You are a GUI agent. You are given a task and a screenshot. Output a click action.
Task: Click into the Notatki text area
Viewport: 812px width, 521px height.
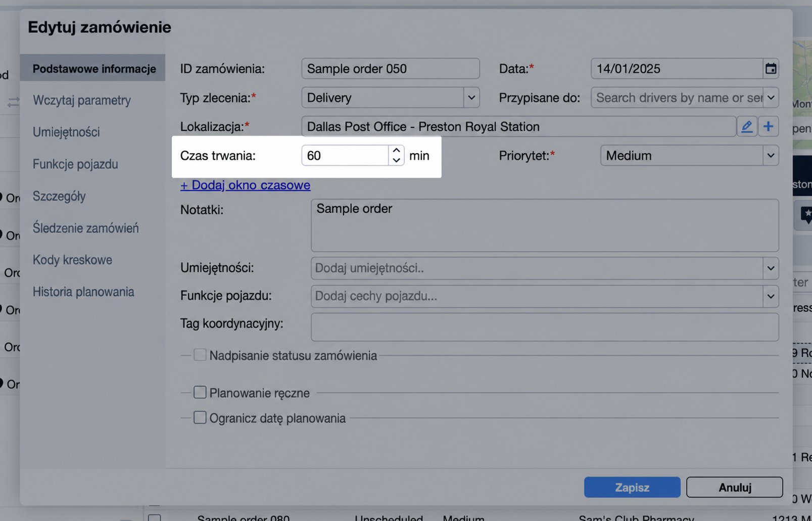coord(545,225)
